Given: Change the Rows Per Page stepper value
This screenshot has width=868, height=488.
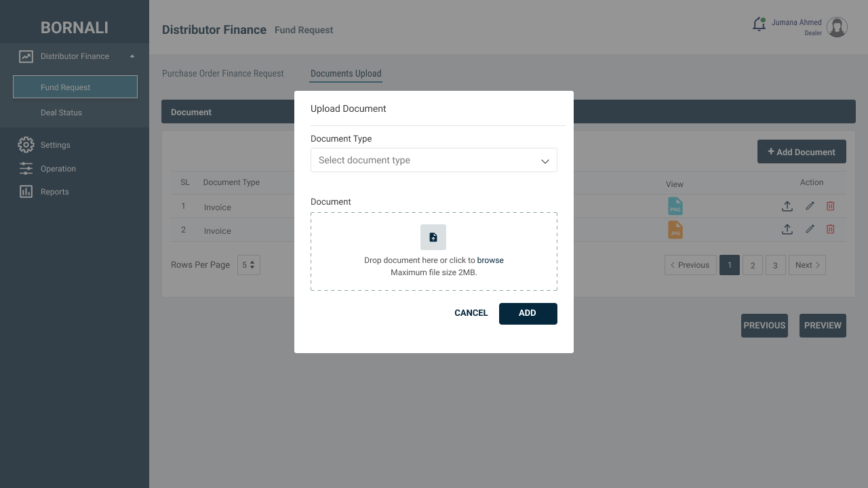Looking at the screenshot, I should (x=249, y=265).
